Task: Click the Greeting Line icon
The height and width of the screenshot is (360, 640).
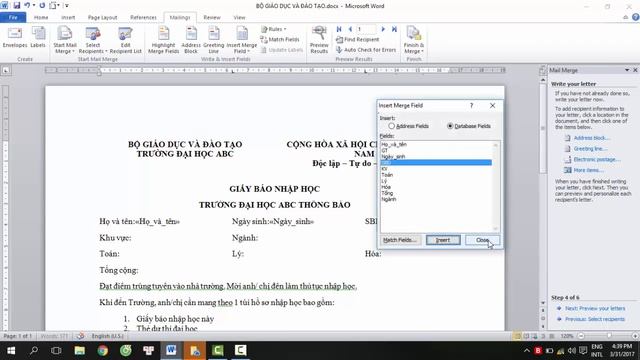Action: point(213,40)
